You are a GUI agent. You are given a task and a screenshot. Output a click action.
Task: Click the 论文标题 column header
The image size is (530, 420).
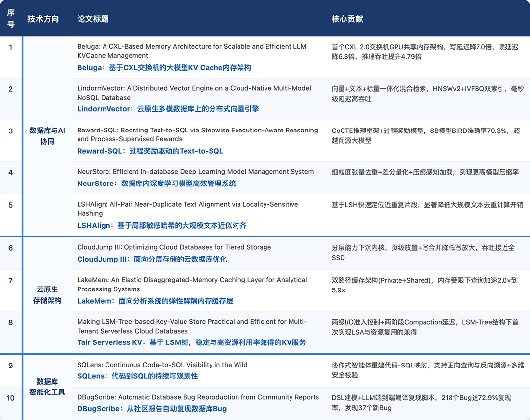coord(93,19)
